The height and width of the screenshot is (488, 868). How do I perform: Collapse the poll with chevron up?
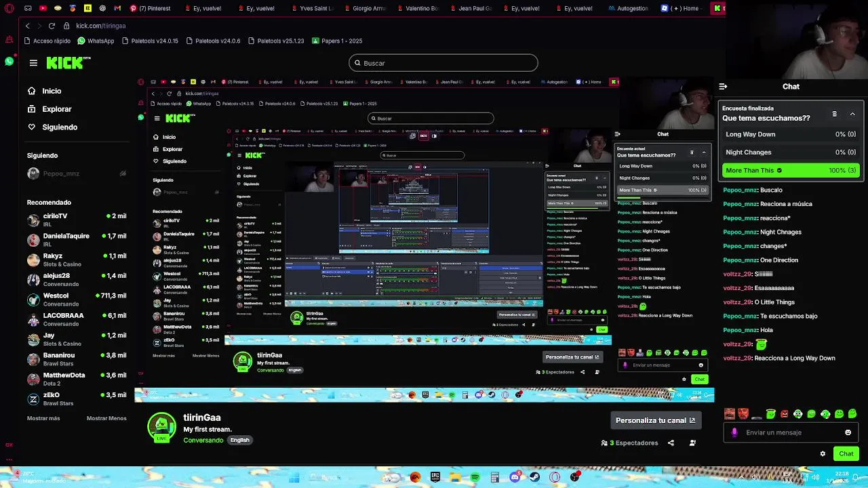852,114
